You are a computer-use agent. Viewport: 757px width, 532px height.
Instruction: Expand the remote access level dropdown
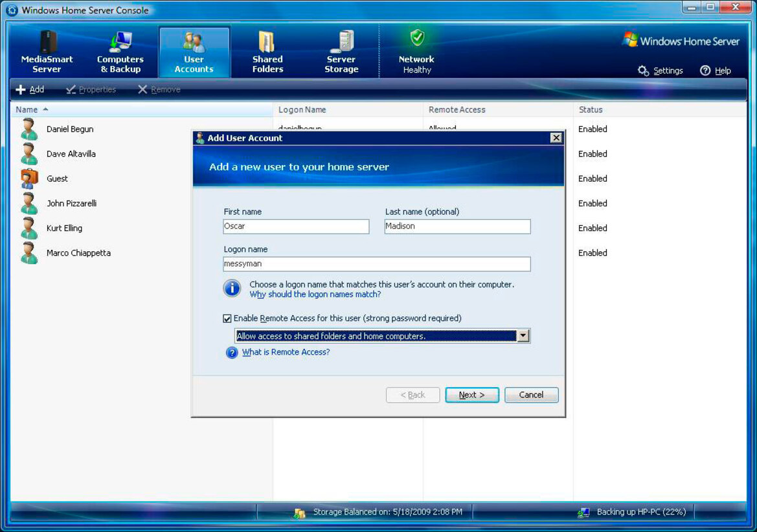click(x=523, y=336)
